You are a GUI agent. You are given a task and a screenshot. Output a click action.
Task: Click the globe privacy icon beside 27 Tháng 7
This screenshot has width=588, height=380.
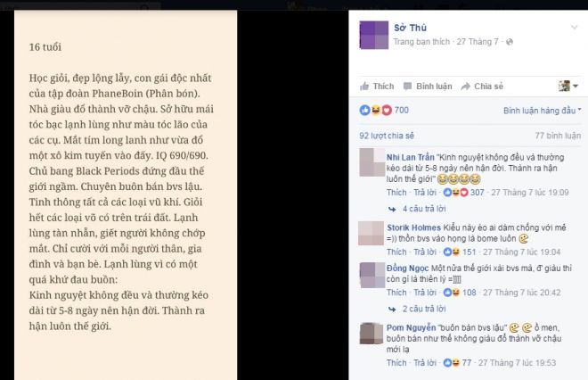(x=510, y=42)
